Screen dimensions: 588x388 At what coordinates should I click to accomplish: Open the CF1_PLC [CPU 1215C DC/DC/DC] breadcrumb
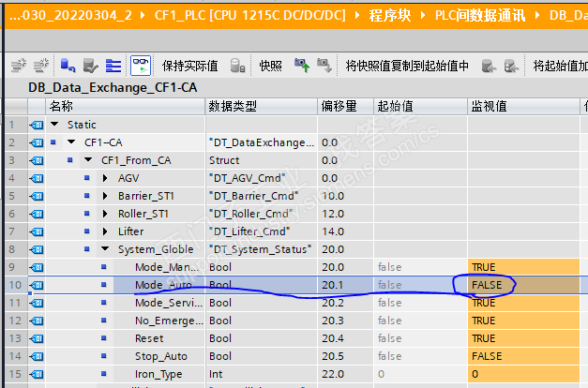click(249, 15)
